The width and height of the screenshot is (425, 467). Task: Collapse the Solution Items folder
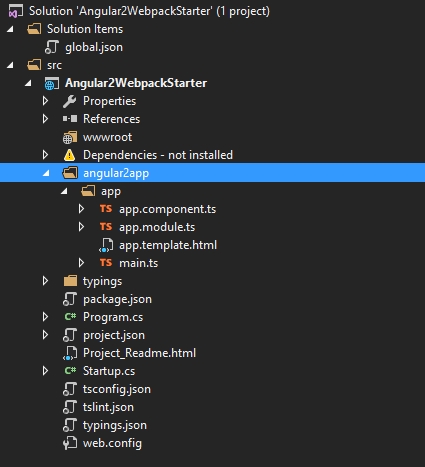coord(10,29)
